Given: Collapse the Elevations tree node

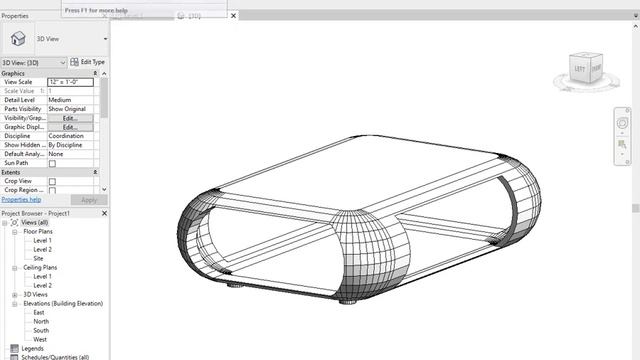Looking at the screenshot, I should (15, 304).
